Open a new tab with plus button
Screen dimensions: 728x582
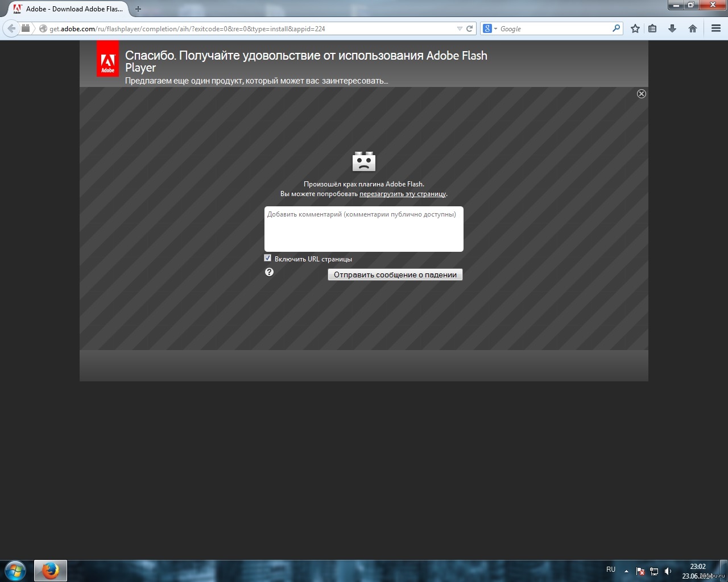tap(138, 9)
